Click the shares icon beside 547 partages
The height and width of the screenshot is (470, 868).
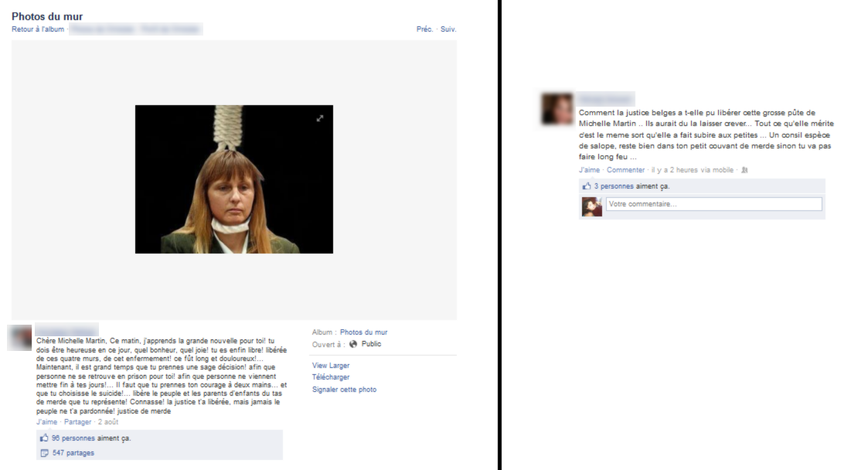tap(44, 453)
